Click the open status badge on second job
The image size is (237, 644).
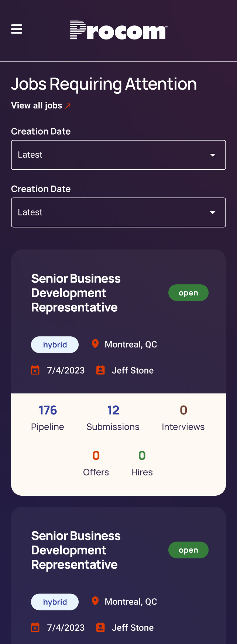click(x=189, y=550)
